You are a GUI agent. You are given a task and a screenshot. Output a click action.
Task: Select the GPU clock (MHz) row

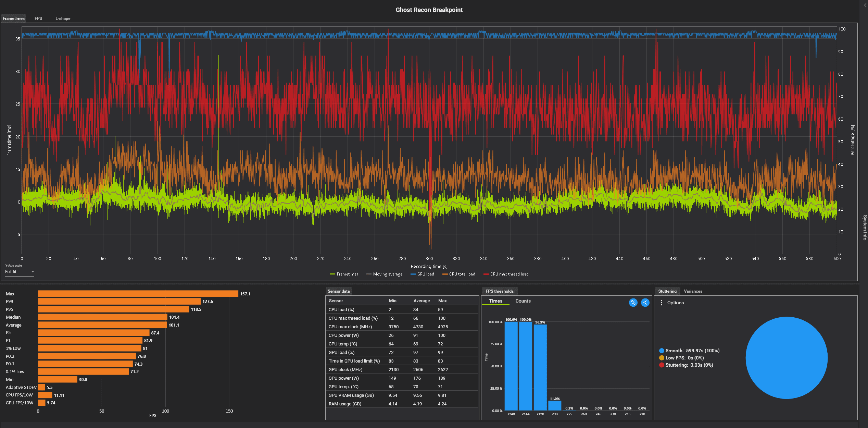(402, 369)
